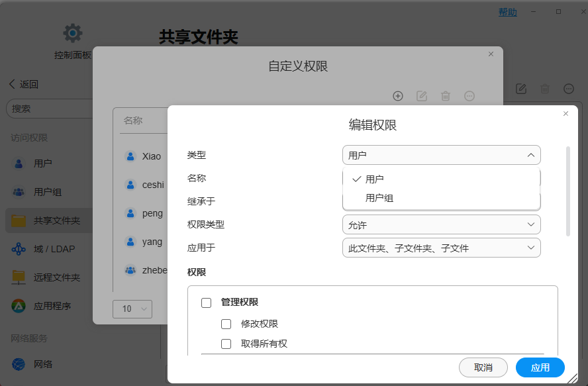The image size is (588, 386).
Task: Click the 控制面板 gear icon
Action: tap(73, 32)
